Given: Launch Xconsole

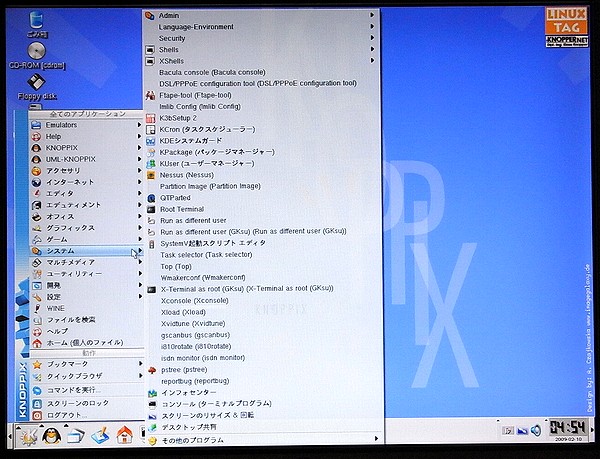Looking at the screenshot, I should click(x=195, y=301).
